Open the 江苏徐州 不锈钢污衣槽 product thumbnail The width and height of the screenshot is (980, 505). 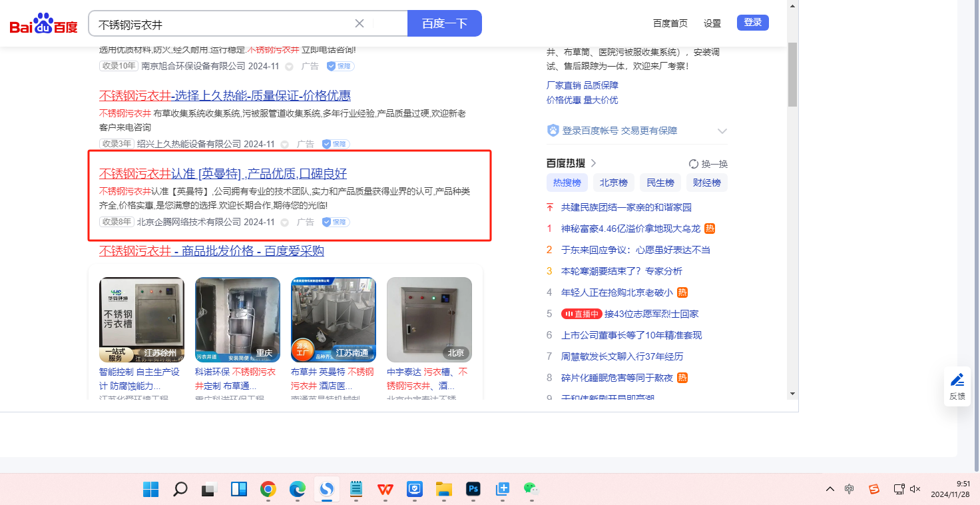point(142,320)
